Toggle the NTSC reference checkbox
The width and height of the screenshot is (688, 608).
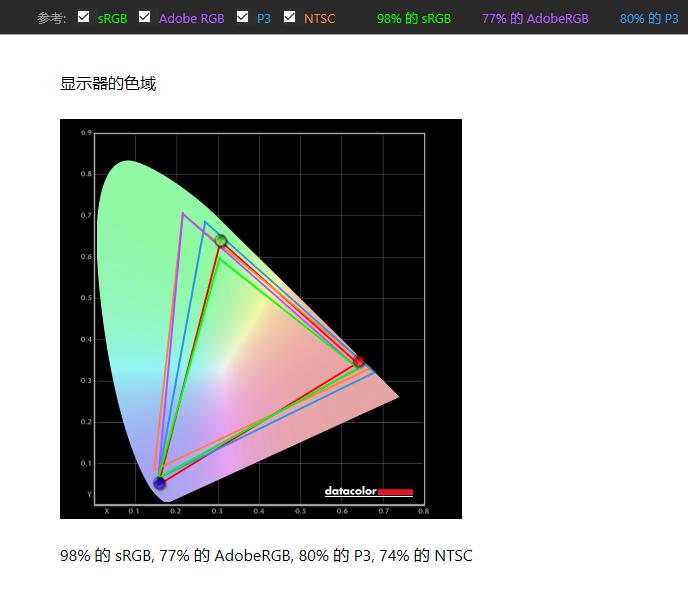[x=290, y=17]
